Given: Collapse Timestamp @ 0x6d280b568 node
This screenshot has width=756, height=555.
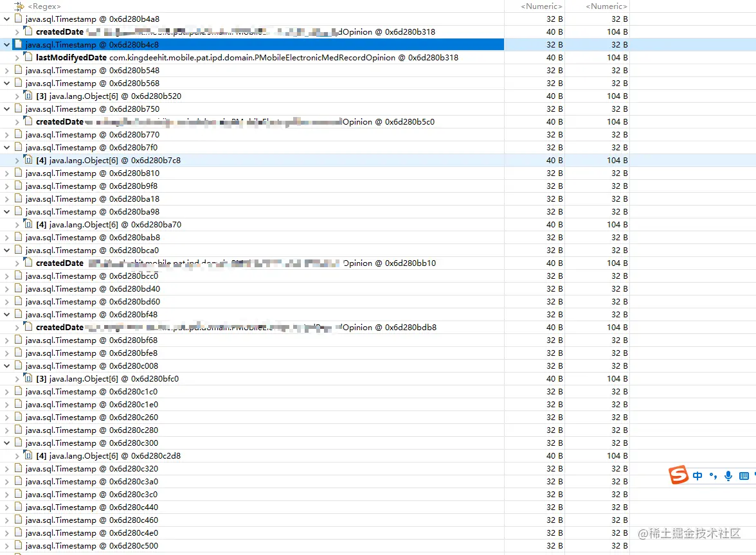Looking at the screenshot, I should point(6,84).
